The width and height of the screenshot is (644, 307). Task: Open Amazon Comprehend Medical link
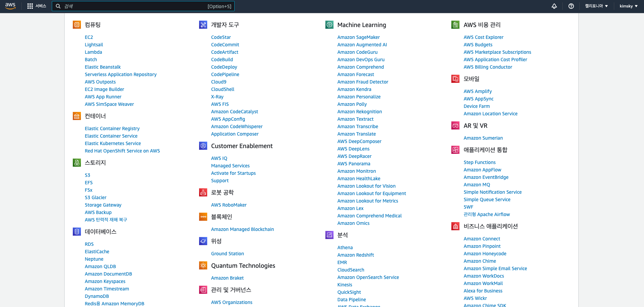click(x=369, y=216)
